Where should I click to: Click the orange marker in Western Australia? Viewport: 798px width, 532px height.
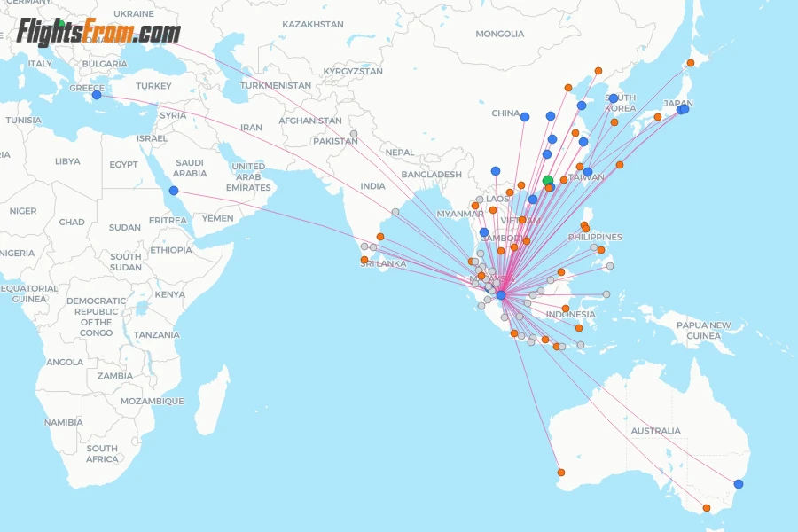pyautogui.click(x=561, y=473)
